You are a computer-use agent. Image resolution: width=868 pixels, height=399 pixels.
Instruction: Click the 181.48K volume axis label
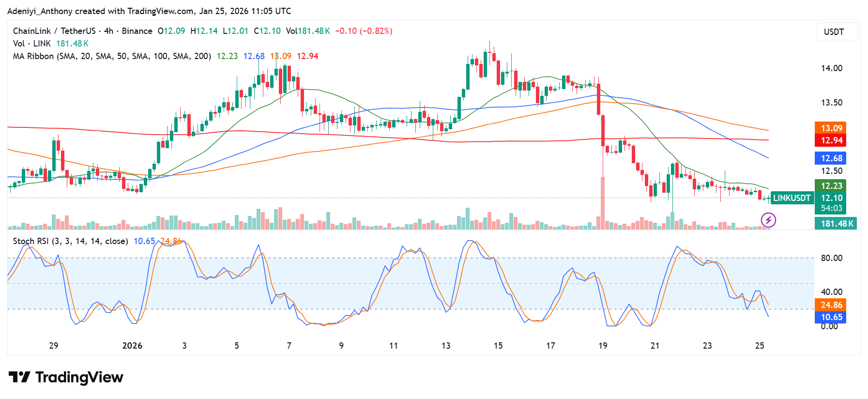[x=837, y=224]
